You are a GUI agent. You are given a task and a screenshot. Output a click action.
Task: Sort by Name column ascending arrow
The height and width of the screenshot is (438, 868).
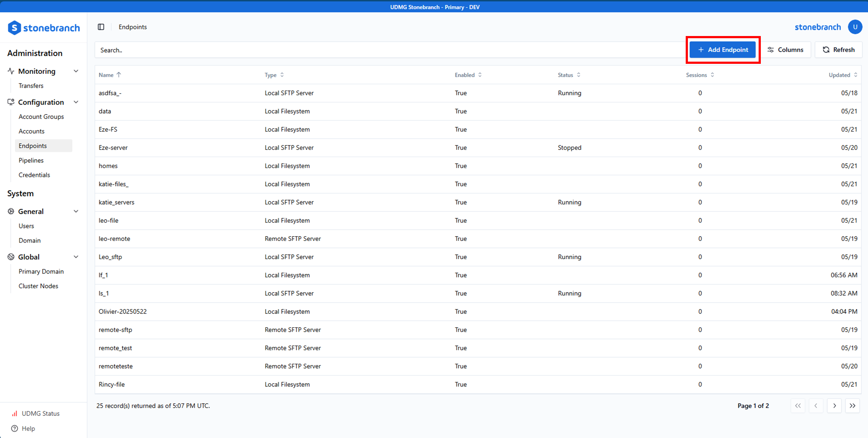[x=119, y=75]
